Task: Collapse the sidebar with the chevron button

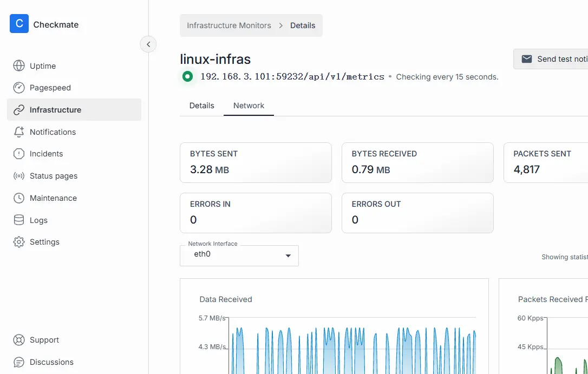Action: (148, 44)
